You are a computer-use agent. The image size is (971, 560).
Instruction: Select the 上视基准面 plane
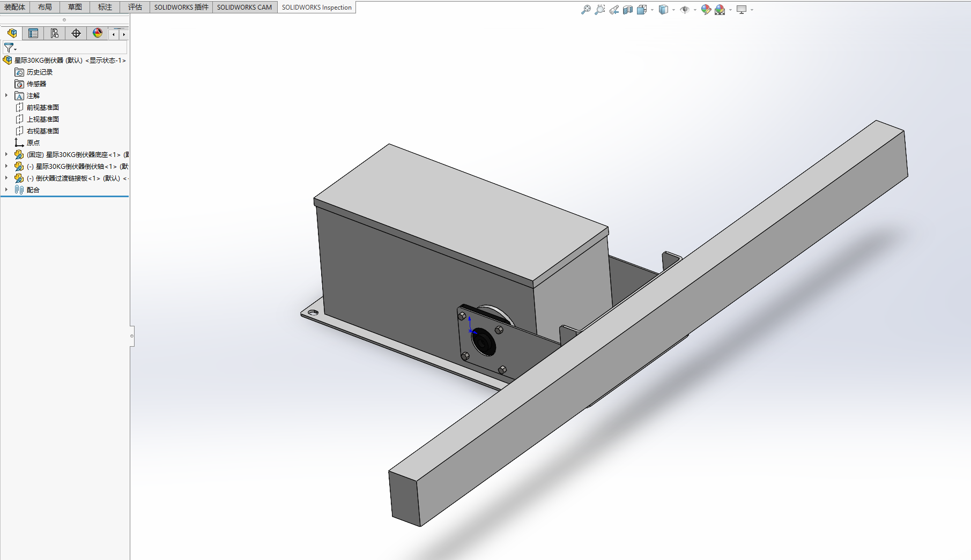[x=43, y=119]
